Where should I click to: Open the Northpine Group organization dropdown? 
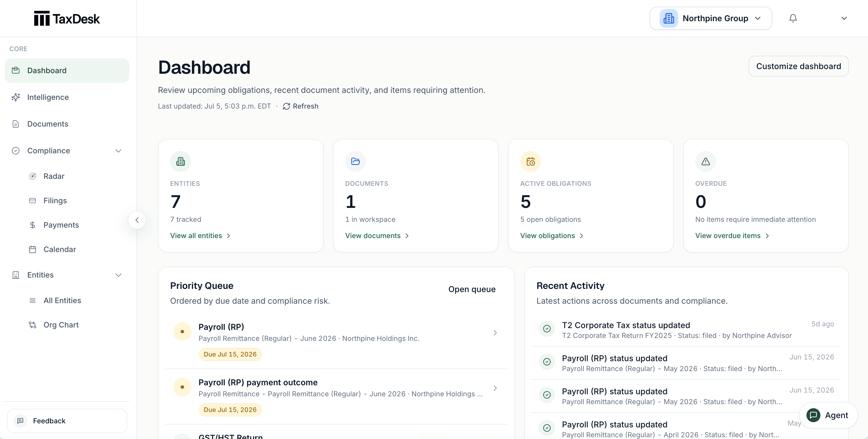coord(711,18)
